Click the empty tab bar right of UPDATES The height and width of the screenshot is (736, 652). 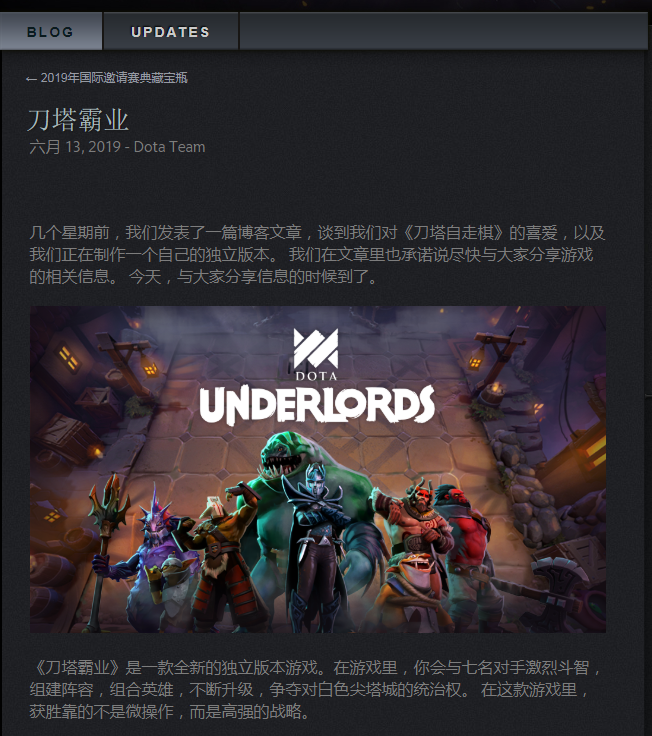point(444,31)
